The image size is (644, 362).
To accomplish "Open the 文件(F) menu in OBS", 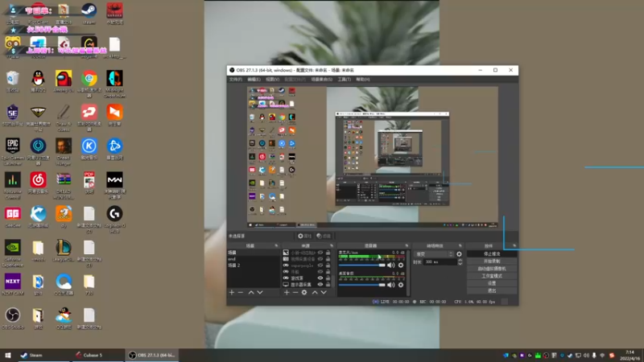I will tap(236, 79).
